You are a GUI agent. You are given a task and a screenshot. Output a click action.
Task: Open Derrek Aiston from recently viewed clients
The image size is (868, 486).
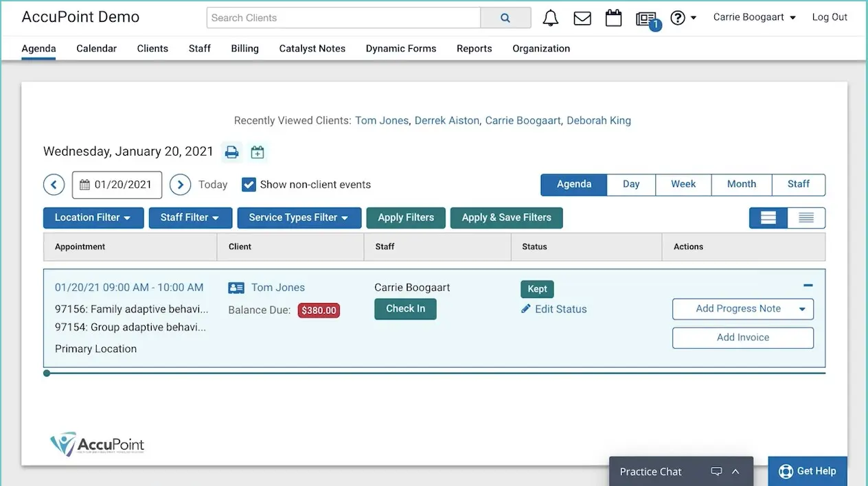click(x=447, y=120)
